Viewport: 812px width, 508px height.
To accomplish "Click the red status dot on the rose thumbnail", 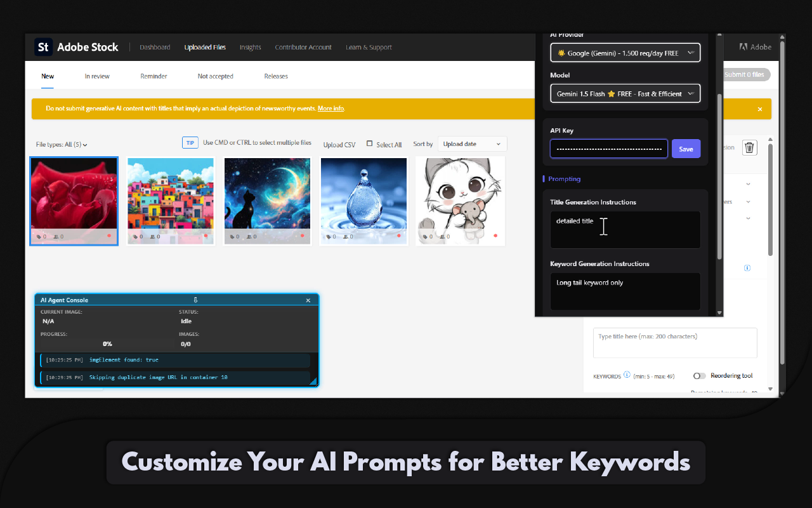I will [x=109, y=236].
